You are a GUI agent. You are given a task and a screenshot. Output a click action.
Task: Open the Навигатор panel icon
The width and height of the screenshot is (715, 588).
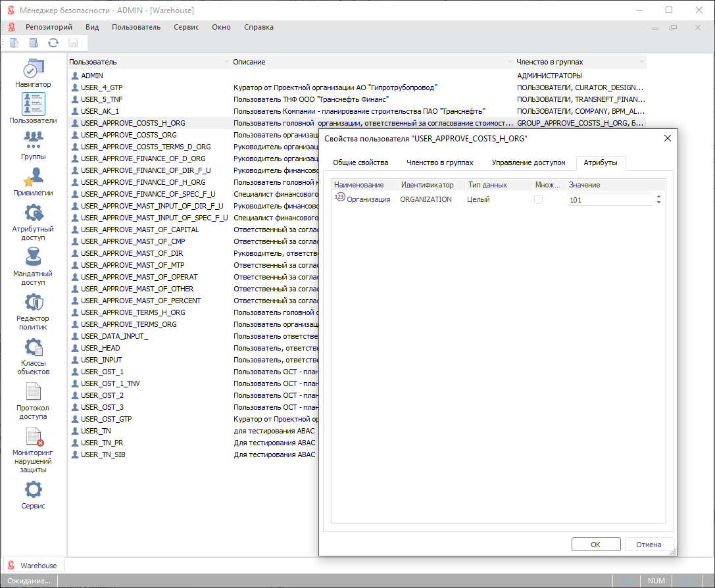pos(34,69)
